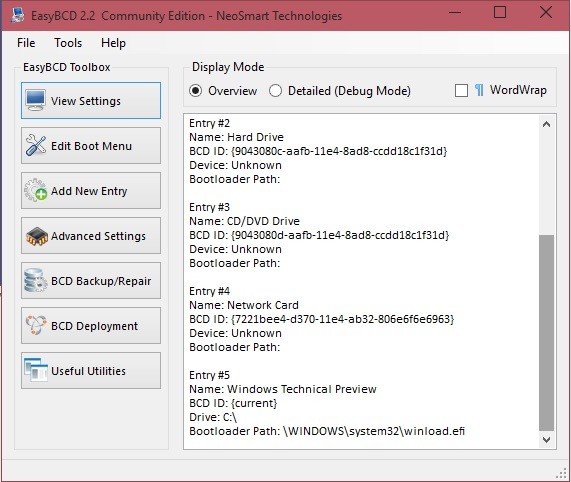
Task: Open BCD Backup/Repair button label
Action: click(101, 281)
